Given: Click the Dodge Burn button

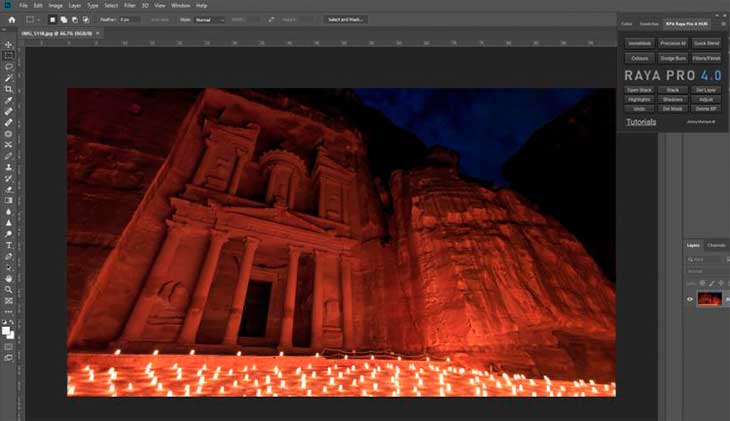Looking at the screenshot, I should pos(673,58).
